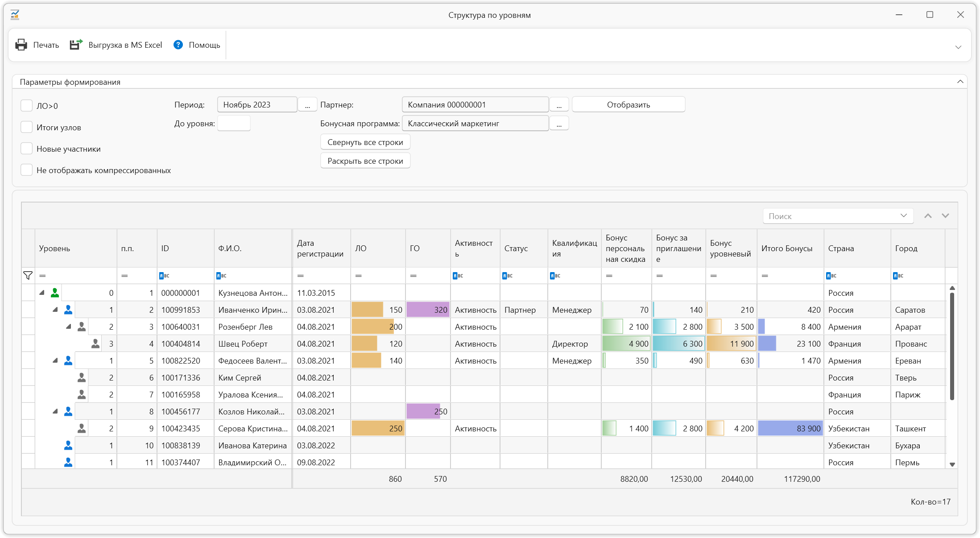Click the search previous-result up arrow
The width and height of the screenshot is (980, 538).
pyautogui.click(x=928, y=216)
